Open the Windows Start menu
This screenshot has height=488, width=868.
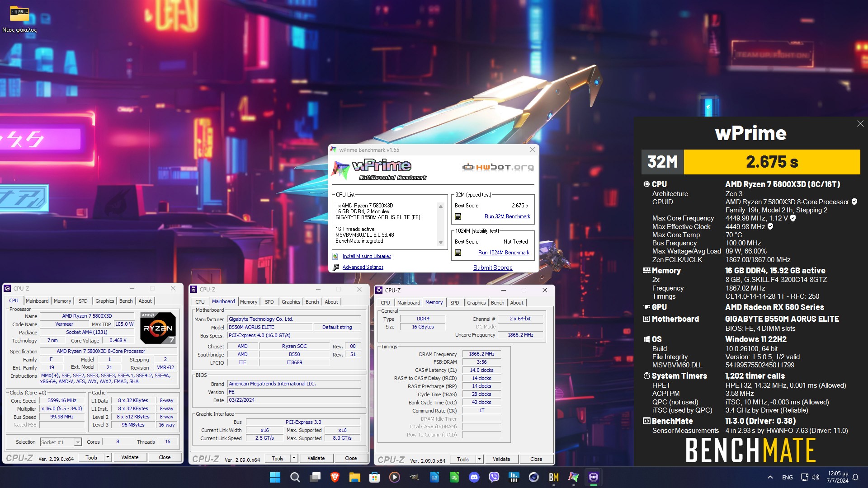[x=275, y=477]
